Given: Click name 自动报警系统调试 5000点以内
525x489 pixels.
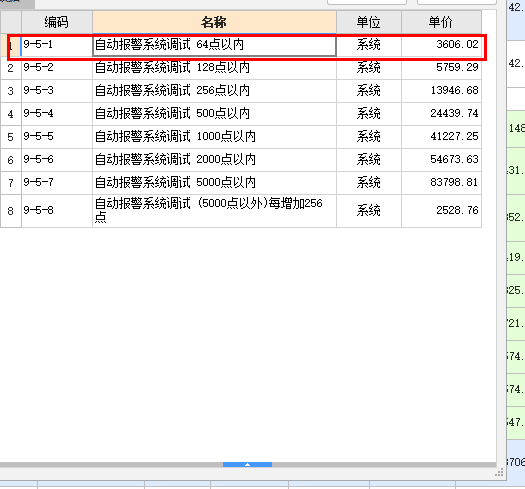Looking at the screenshot, I should point(214,183).
